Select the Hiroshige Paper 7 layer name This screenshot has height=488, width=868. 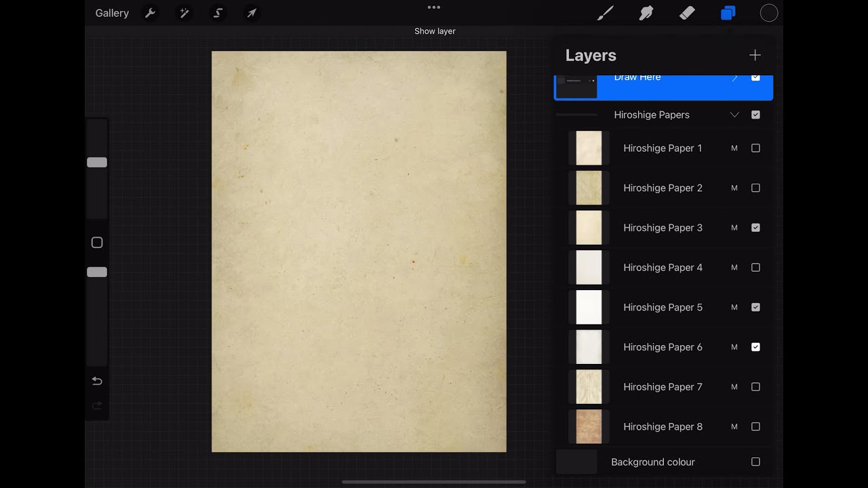point(663,387)
